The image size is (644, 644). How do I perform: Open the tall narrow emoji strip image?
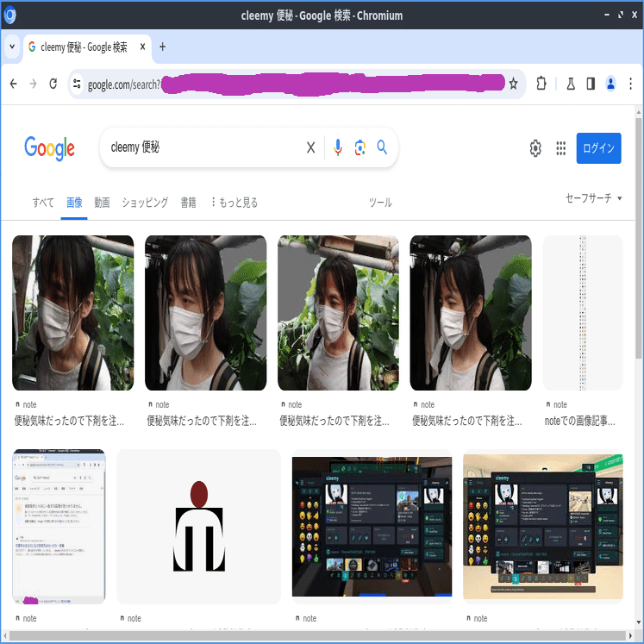583,313
